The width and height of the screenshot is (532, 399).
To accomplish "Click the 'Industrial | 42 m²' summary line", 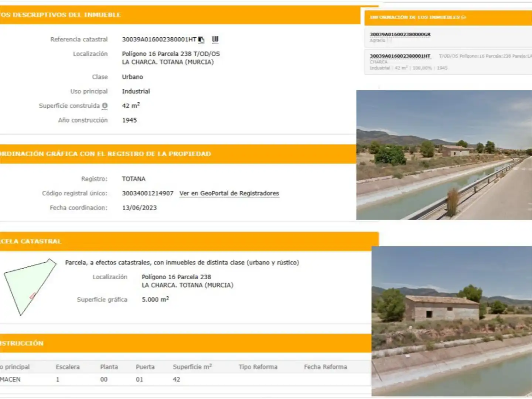I will tap(409, 68).
